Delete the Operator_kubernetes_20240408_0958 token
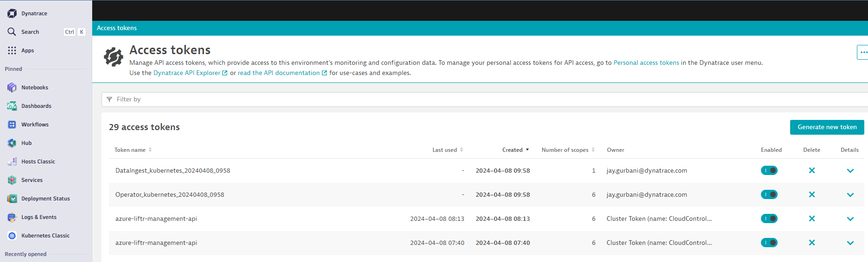The height and width of the screenshot is (262, 868). point(811,194)
